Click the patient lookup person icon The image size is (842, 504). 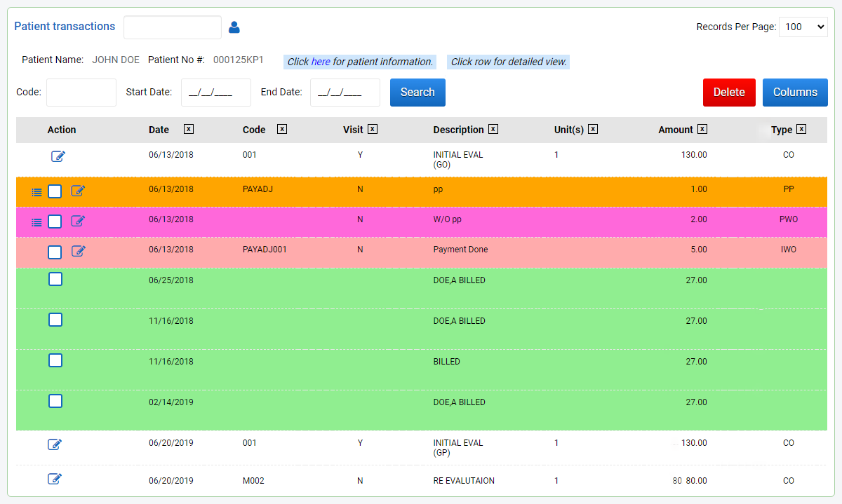[234, 27]
